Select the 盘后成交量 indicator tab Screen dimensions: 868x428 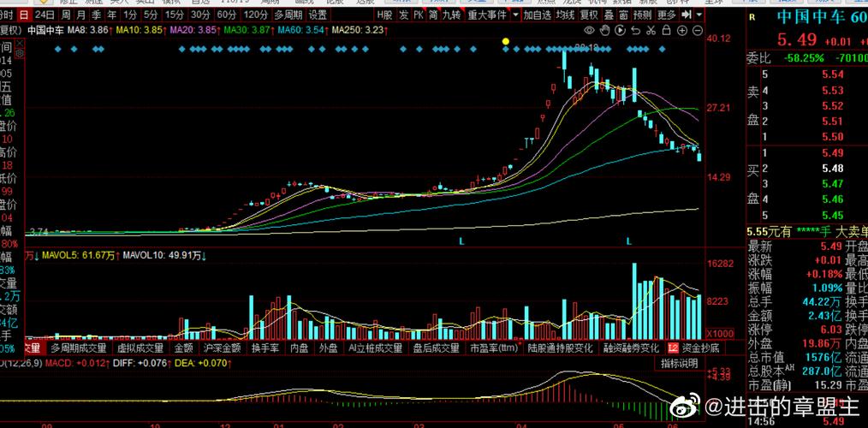437,348
